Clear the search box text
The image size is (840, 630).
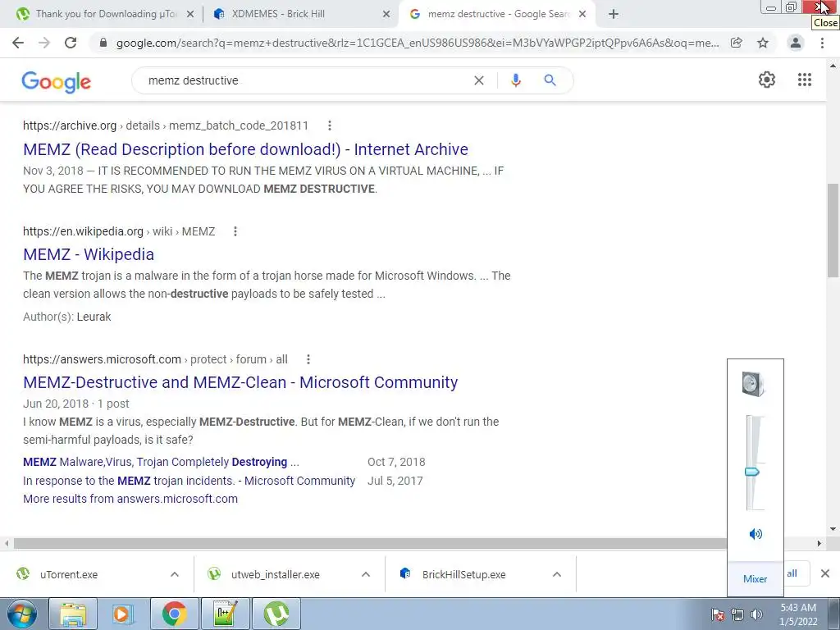pyautogui.click(x=479, y=80)
